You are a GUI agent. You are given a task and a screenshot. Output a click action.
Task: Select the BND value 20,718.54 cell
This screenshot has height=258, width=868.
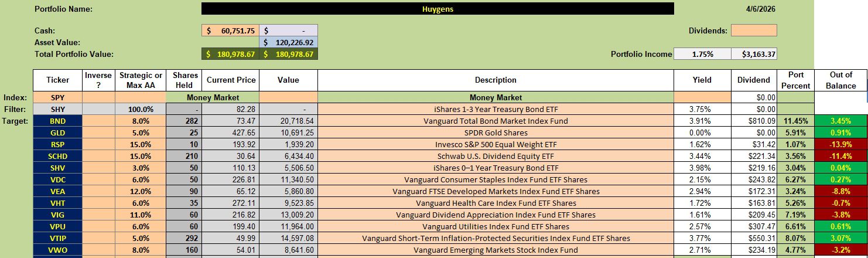click(x=289, y=121)
